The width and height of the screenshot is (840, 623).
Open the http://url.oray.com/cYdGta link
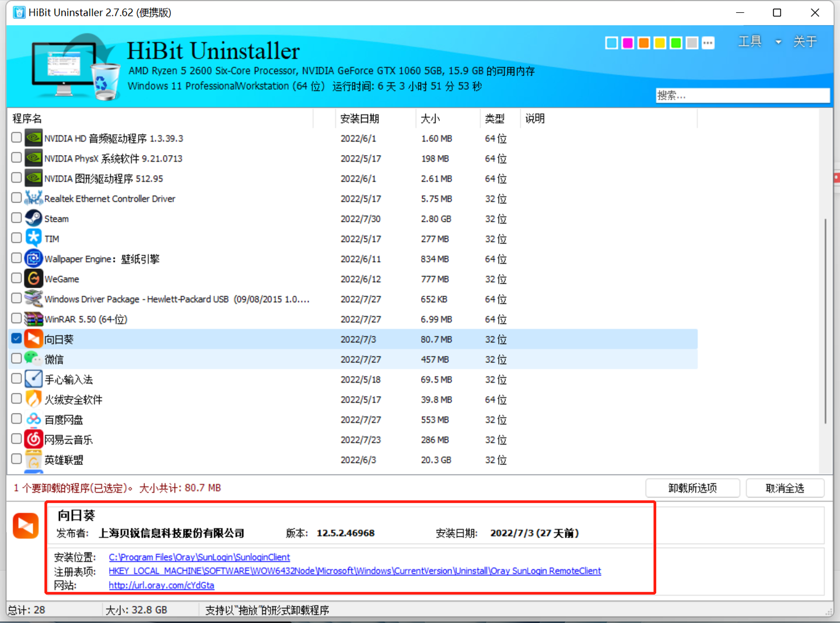pos(162,585)
